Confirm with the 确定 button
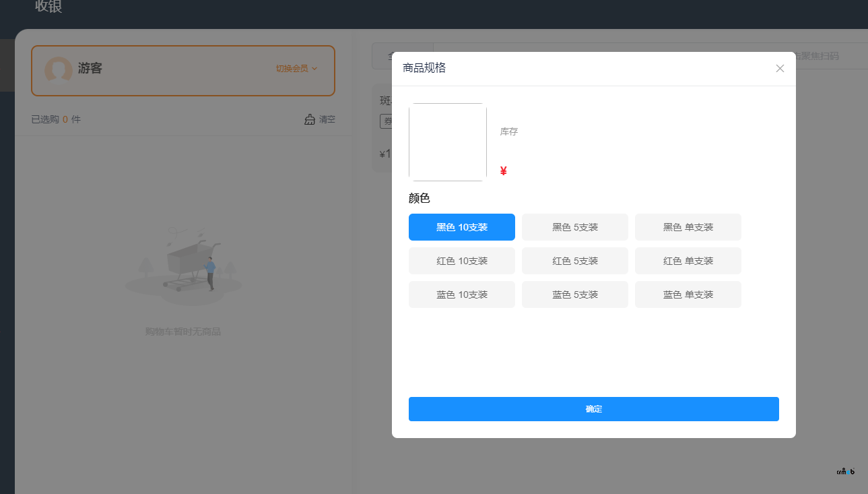Screen dimensions: 868x494 (594, 409)
